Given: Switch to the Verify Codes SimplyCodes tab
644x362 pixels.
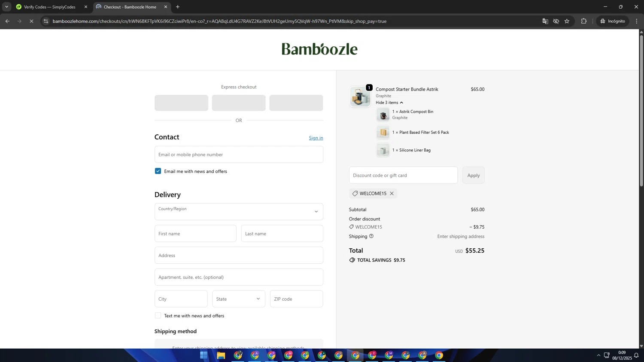Looking at the screenshot, I should tap(49, 7).
